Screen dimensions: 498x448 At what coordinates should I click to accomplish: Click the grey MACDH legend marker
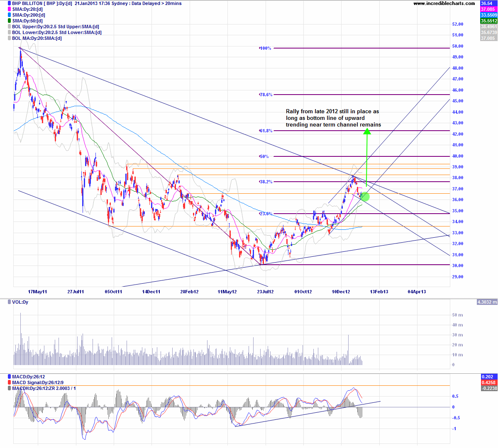pyautogui.click(x=9, y=388)
